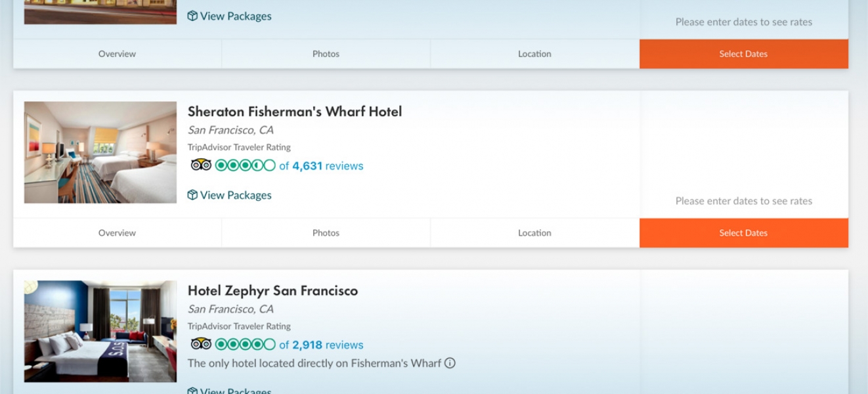
Task: Click 'San Francisco, CA' under Hotel Zephyr title
Action: coord(230,309)
